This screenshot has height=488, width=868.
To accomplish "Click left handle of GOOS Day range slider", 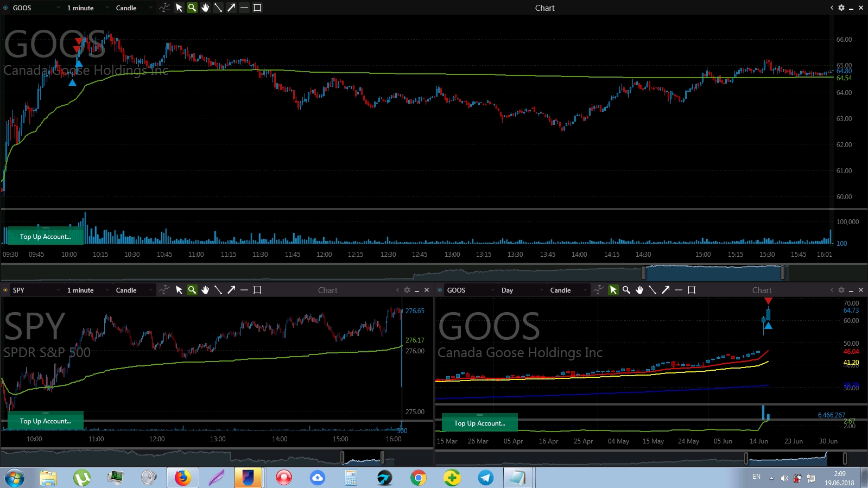I will point(746,459).
